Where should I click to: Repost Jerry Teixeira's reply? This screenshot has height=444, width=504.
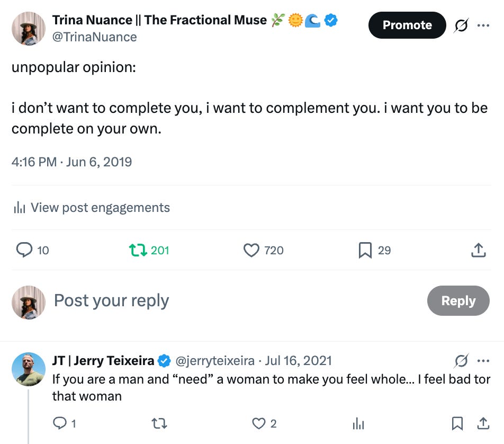158,423
